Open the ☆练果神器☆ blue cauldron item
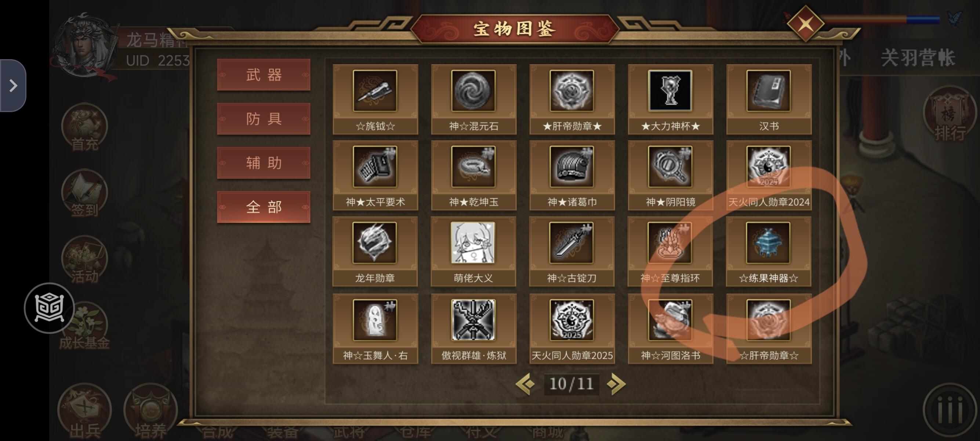Viewport: 980px width, 441px height. click(768, 251)
